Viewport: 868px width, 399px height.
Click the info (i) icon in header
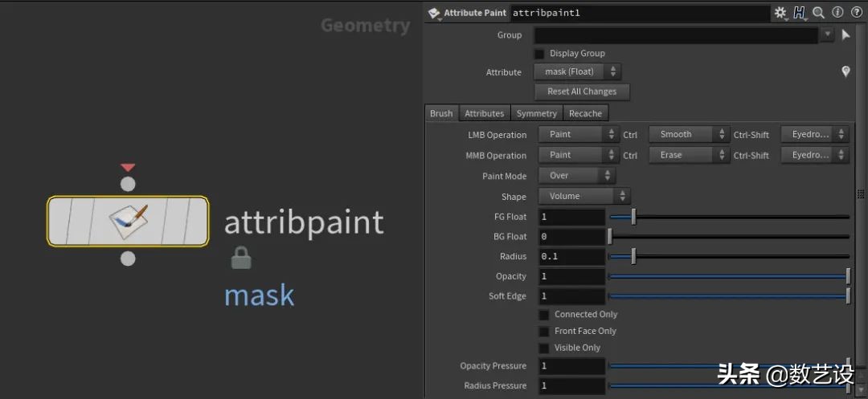point(837,13)
